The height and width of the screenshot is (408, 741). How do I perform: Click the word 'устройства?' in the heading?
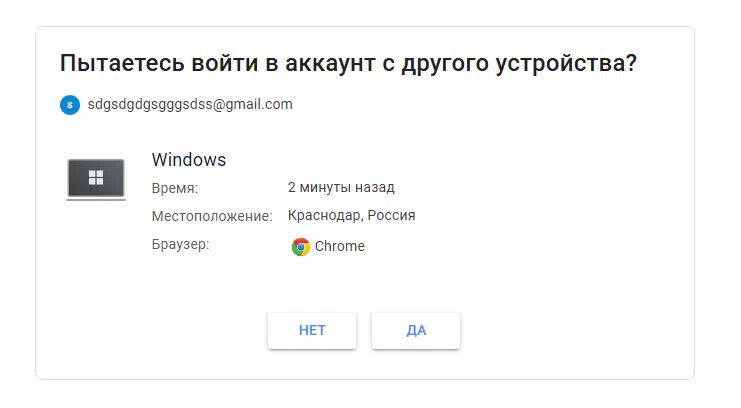click(x=566, y=64)
